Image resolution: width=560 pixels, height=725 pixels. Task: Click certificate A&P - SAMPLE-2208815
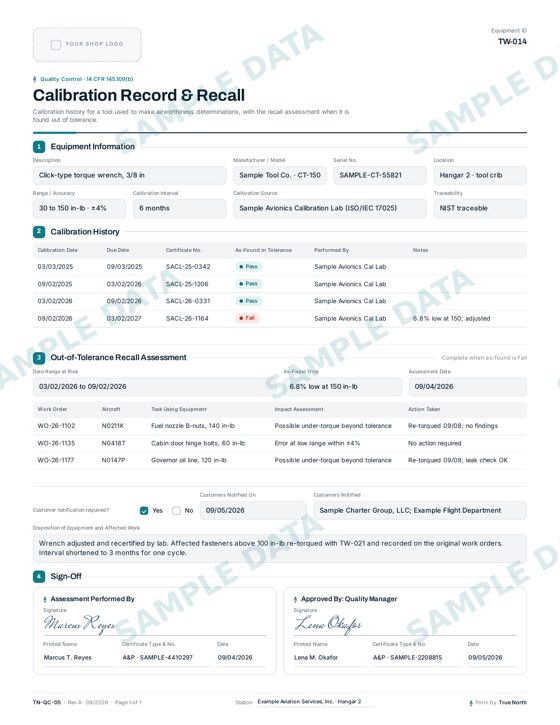pyautogui.click(x=407, y=657)
